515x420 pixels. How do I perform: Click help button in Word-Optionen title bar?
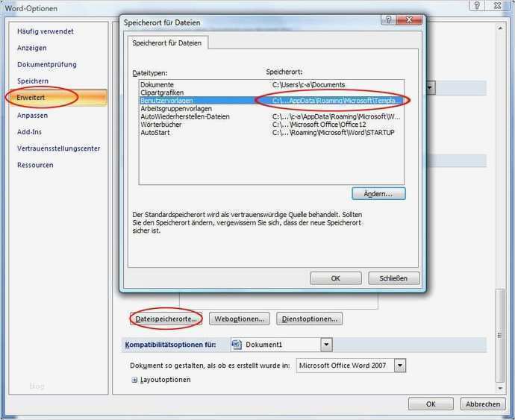(x=477, y=5)
